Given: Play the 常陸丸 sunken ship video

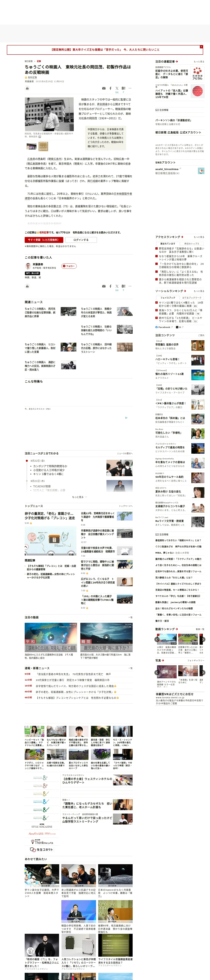Looking at the screenshot, I should pos(51,638).
